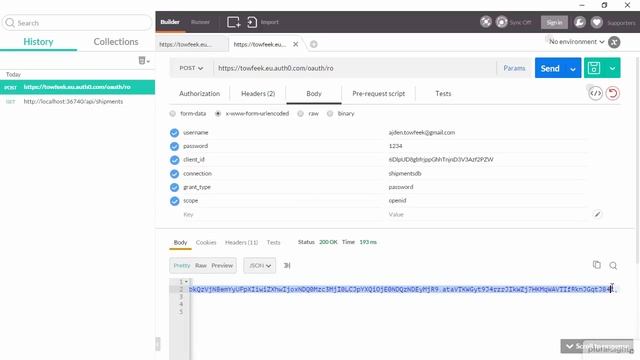Search within response magnifier icon

(613, 266)
